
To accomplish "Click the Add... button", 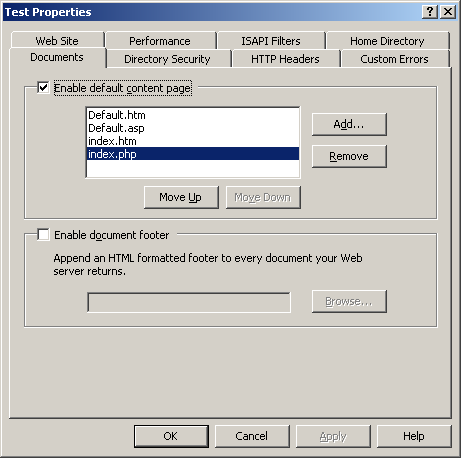I will pyautogui.click(x=349, y=124).
